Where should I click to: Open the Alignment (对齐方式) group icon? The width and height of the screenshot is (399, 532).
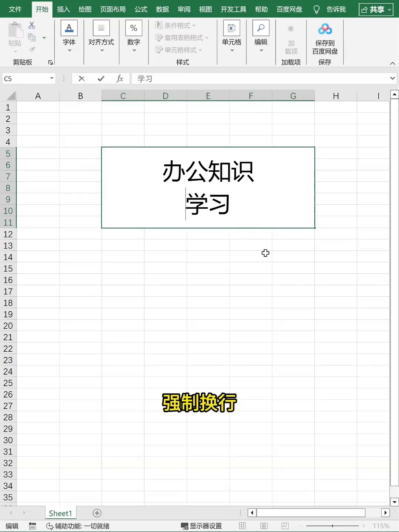coord(101,28)
